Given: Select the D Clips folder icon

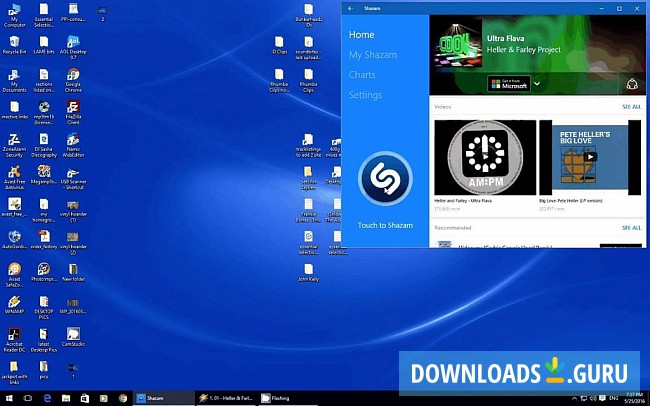Looking at the screenshot, I should [x=279, y=45].
